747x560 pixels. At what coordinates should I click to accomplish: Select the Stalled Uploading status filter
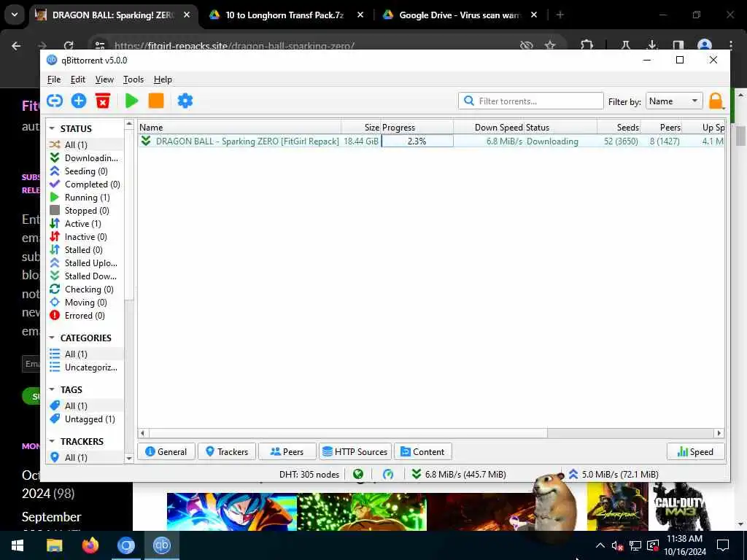tap(85, 262)
